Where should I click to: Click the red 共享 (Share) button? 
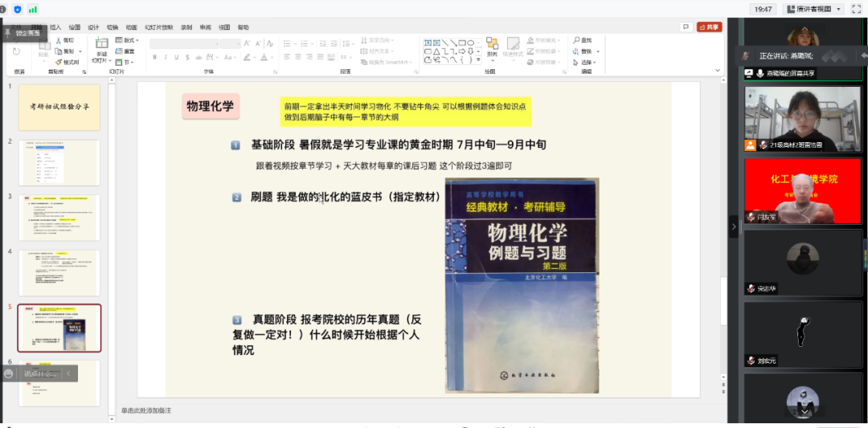click(709, 26)
